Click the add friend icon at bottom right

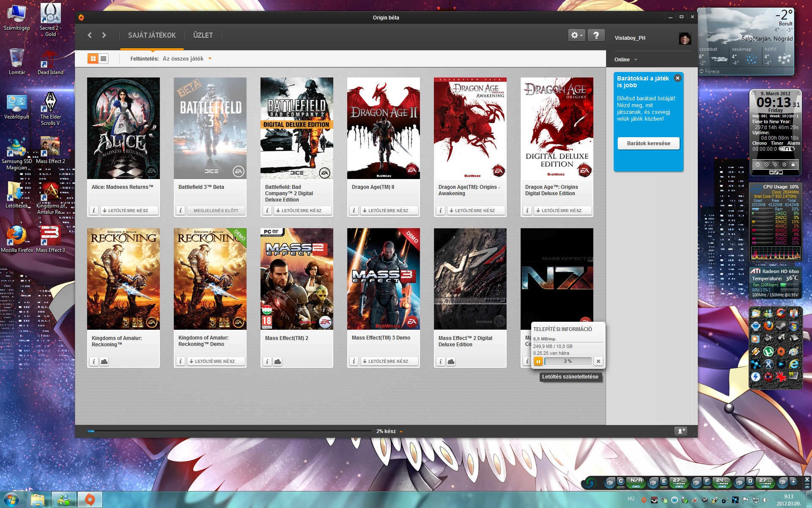(x=680, y=431)
